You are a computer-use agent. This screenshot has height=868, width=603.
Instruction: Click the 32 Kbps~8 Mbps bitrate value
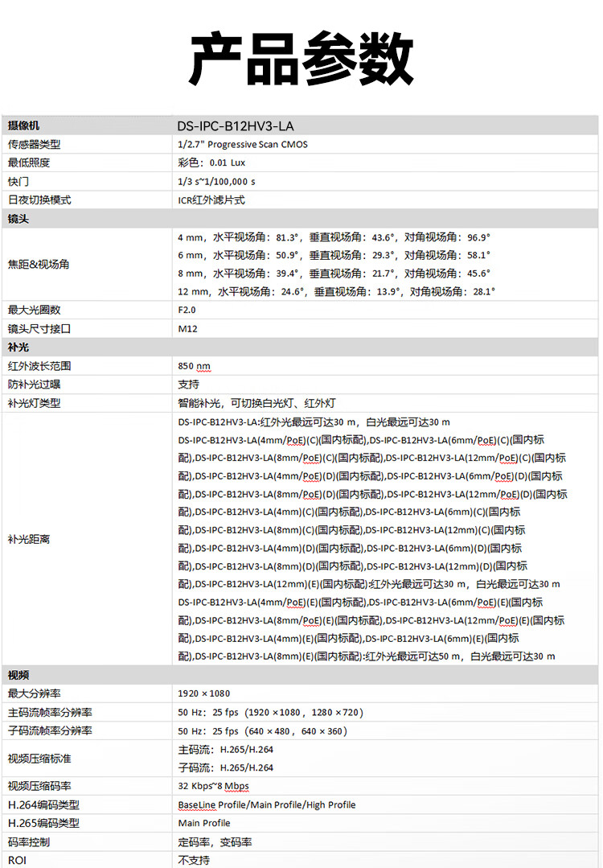point(213,786)
